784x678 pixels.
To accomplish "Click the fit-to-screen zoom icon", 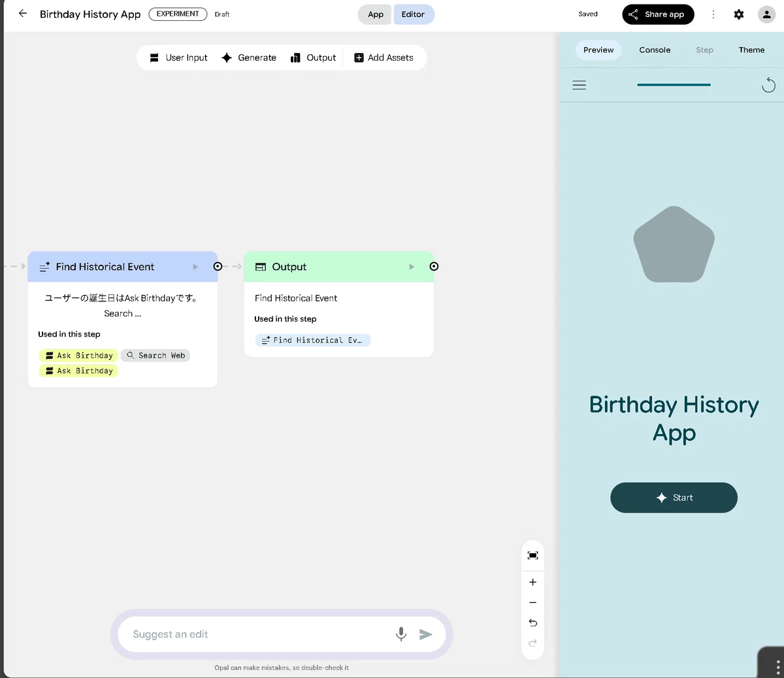I will coord(533,556).
